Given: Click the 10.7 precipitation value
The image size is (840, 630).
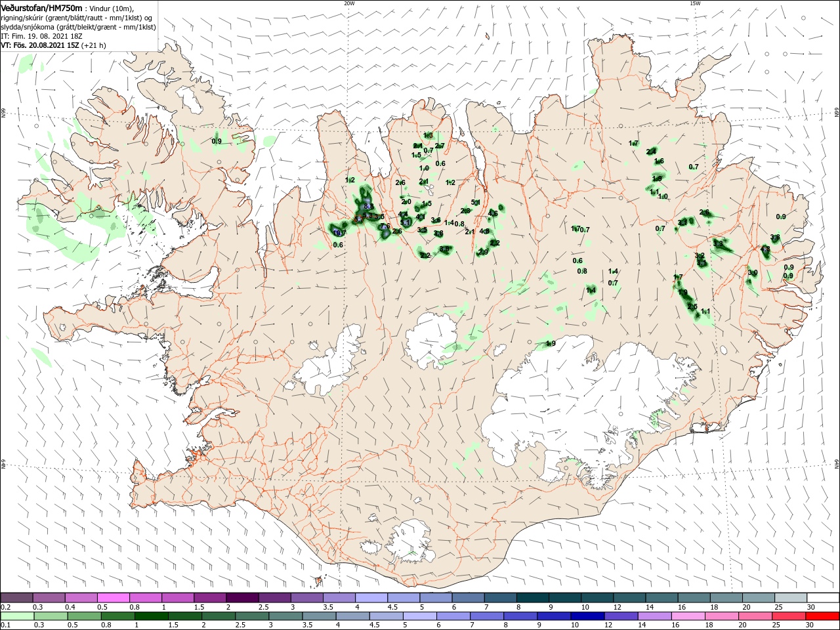Looking at the screenshot, I should [339, 232].
